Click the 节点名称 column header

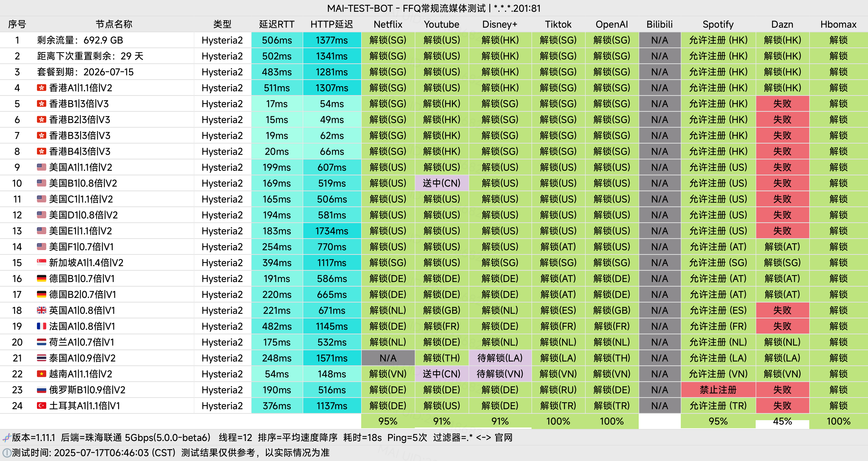tap(114, 24)
